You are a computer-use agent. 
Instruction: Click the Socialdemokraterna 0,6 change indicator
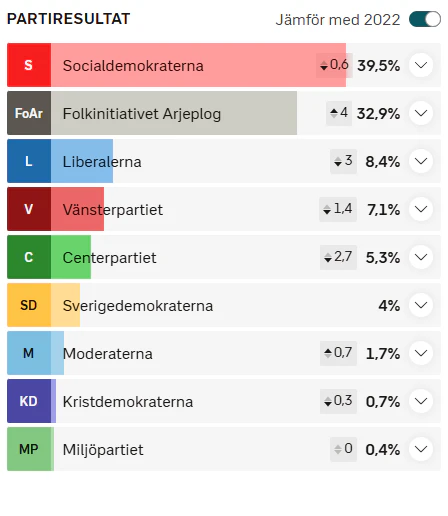click(x=334, y=65)
